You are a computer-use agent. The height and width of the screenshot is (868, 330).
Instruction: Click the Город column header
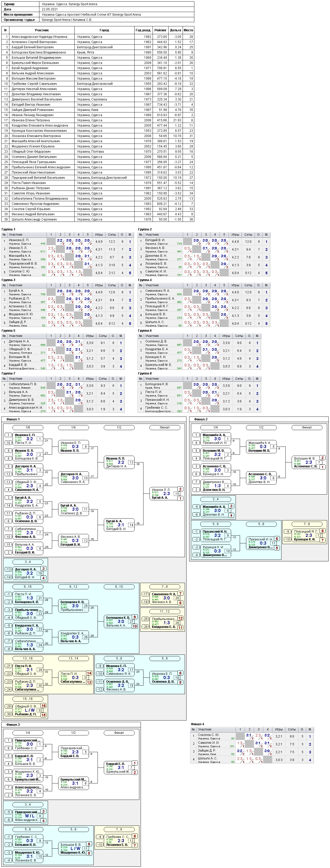104,30
